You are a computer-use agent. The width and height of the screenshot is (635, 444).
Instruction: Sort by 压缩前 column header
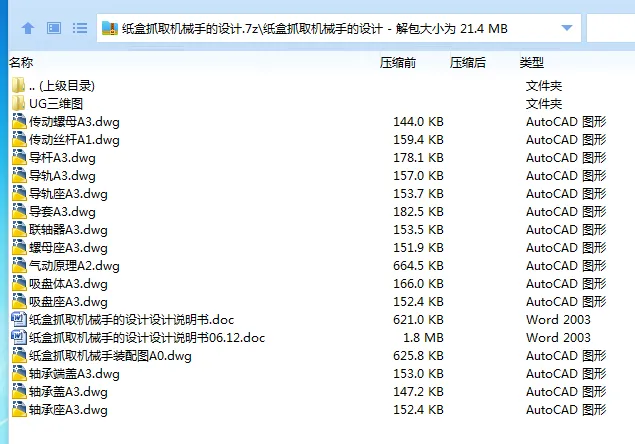pyautogui.click(x=398, y=62)
